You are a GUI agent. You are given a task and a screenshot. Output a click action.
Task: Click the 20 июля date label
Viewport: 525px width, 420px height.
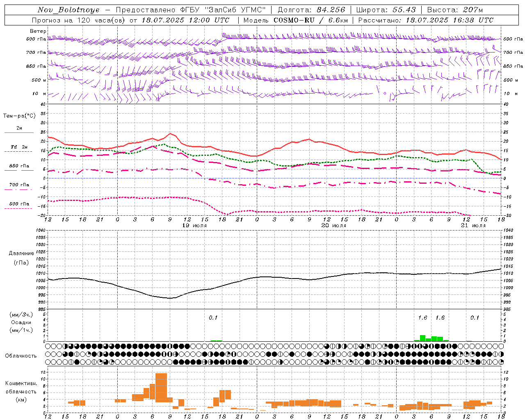[333, 226]
